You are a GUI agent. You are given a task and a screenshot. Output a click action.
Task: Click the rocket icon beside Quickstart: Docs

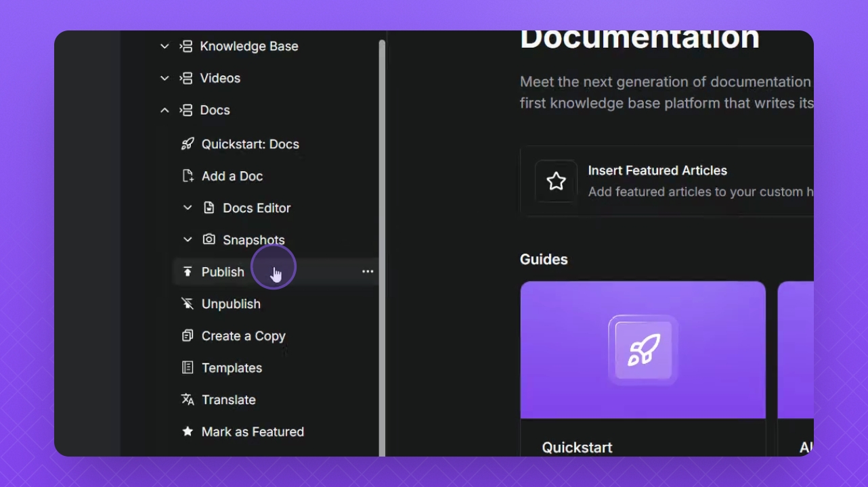click(188, 143)
